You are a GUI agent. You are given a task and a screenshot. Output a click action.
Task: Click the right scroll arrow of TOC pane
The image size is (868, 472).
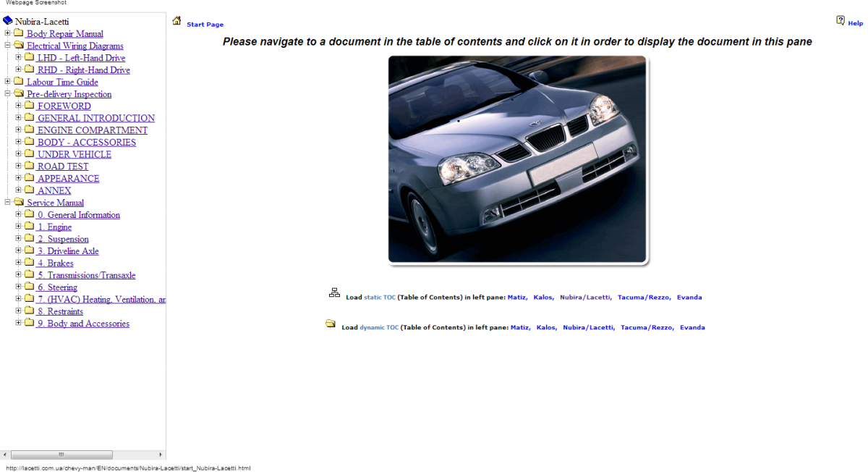tap(161, 455)
